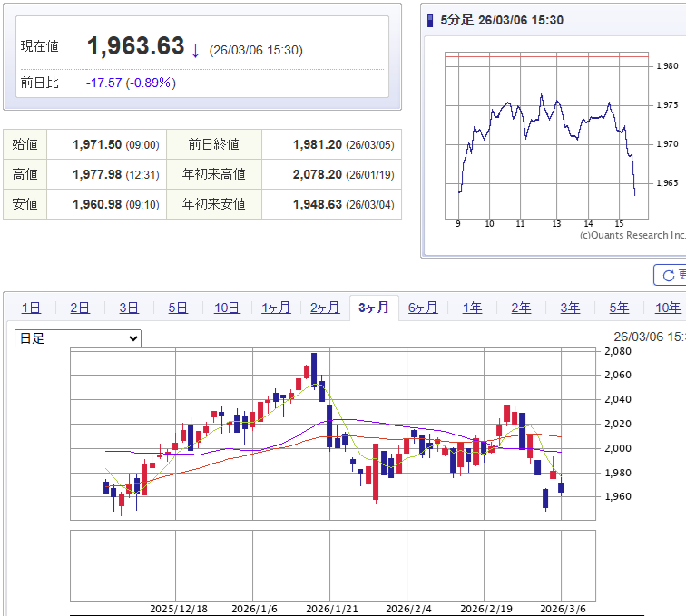The image size is (686, 616).
Task: Show the 5年 chart range
Action: [619, 308]
